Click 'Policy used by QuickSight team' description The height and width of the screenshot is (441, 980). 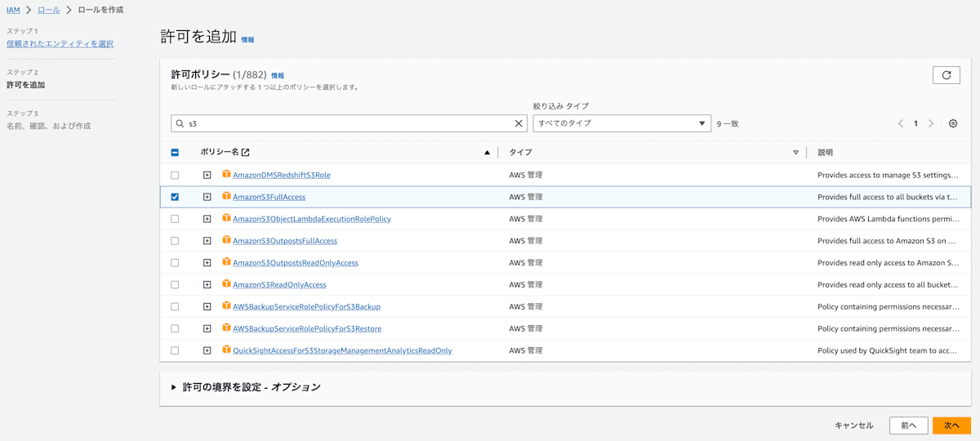coord(888,350)
